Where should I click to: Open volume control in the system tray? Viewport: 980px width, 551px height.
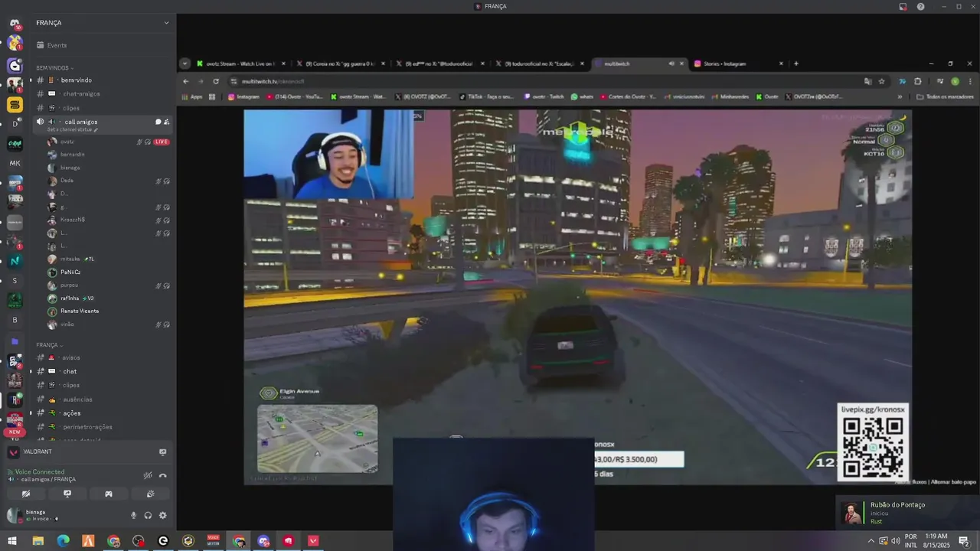(895, 541)
